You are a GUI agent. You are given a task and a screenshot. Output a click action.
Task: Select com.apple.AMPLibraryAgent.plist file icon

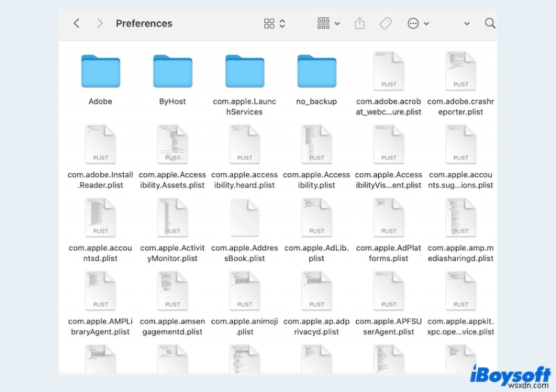[101, 291]
